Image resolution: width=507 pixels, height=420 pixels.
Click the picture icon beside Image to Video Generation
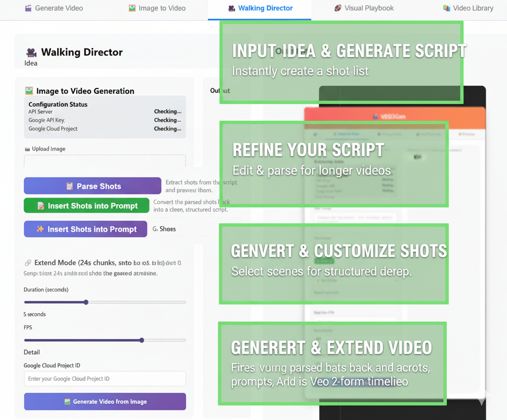[29, 91]
